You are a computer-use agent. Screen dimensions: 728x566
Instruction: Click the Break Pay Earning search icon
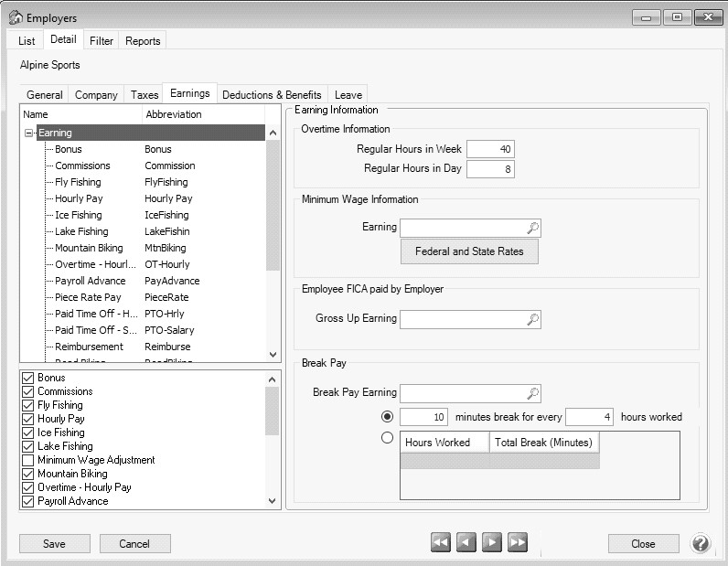(533, 393)
